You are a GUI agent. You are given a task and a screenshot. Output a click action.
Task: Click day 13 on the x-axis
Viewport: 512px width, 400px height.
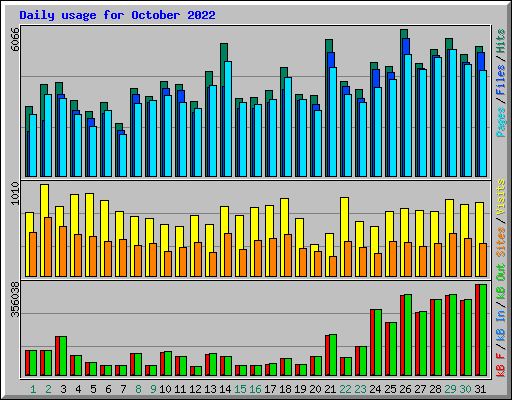click(x=210, y=389)
